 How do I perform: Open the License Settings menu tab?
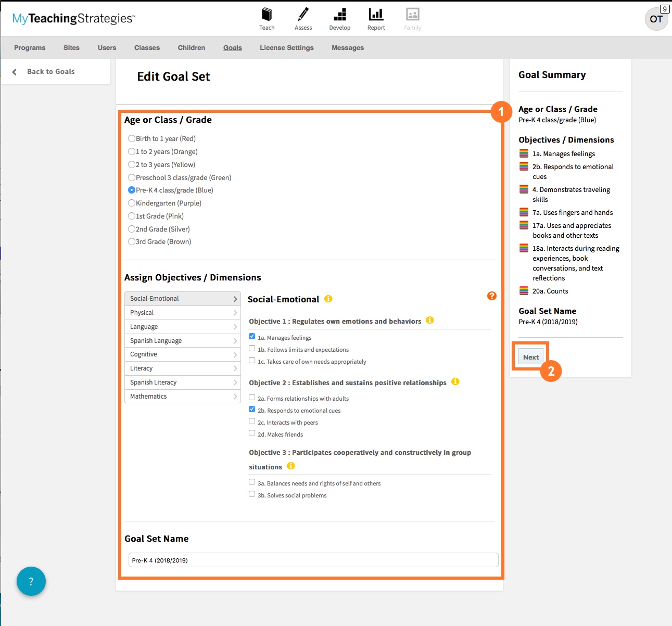[286, 48]
